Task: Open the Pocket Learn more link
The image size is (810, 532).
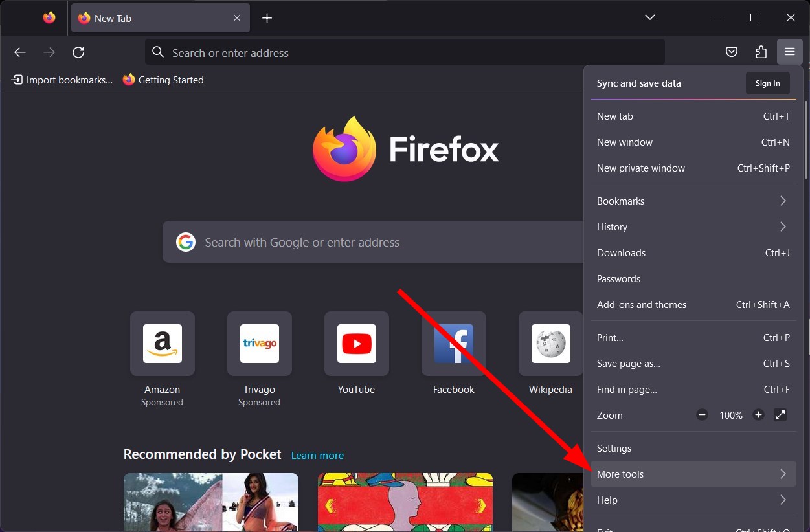Action: pyautogui.click(x=317, y=455)
